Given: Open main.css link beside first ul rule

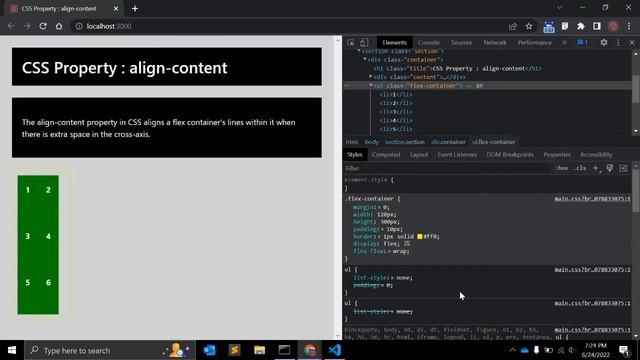Looking at the screenshot, I should point(592,270).
